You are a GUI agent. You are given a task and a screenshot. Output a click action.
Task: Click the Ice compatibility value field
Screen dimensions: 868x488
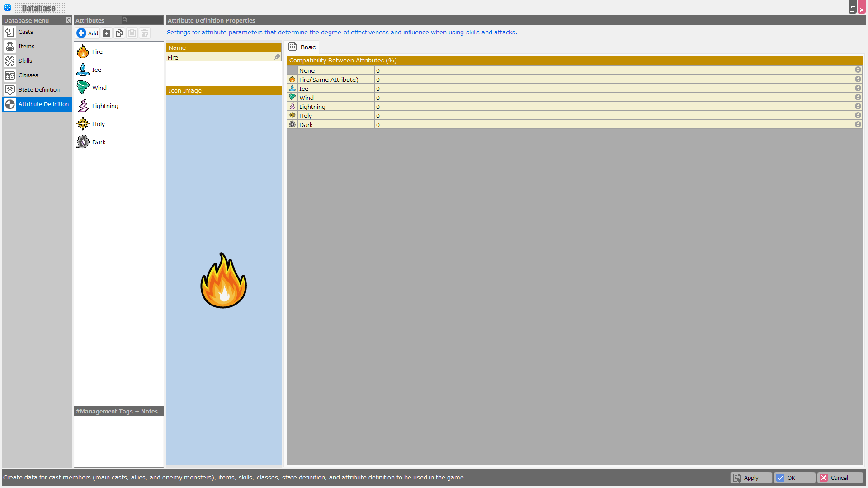tap(615, 89)
